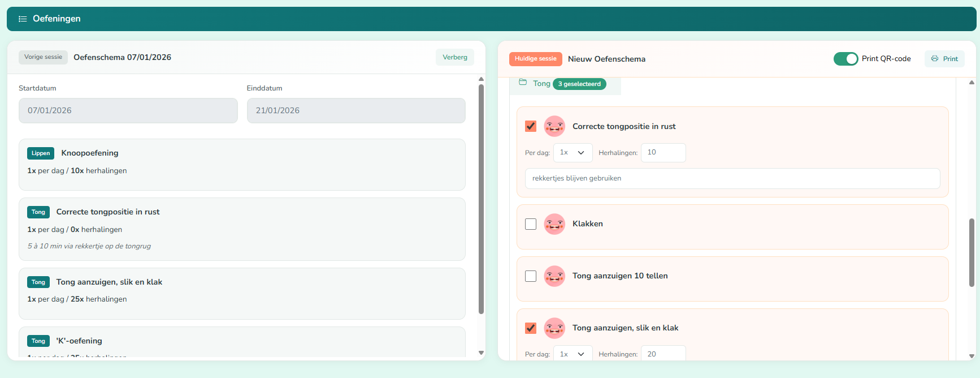Screen dimensions: 980x378
Task: Click the Vorige sessie badge
Action: (x=43, y=57)
